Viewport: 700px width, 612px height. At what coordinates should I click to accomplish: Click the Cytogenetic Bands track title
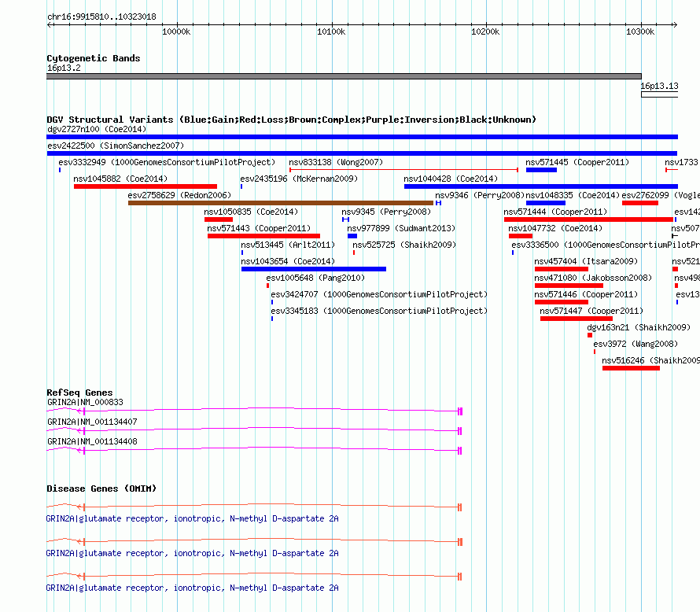click(x=94, y=58)
